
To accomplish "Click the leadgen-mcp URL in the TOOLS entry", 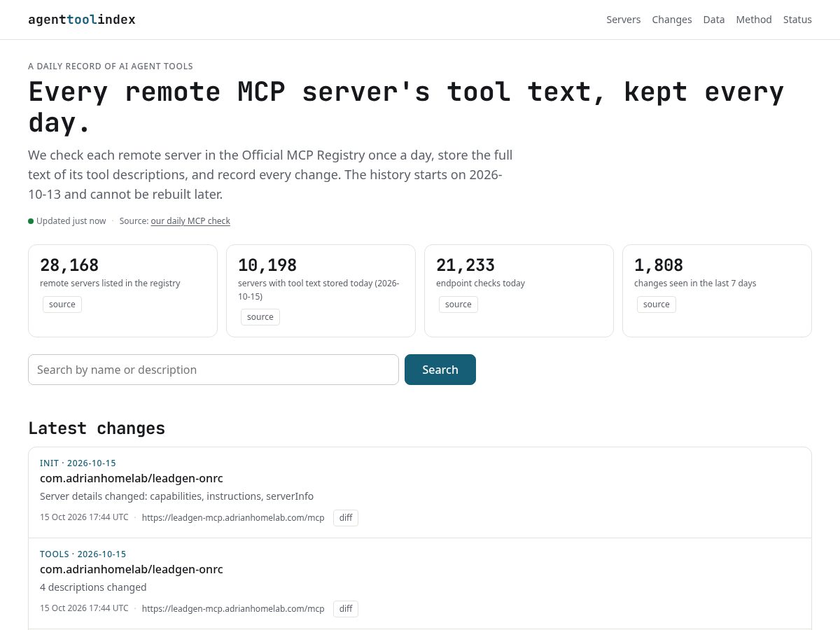I will (x=233, y=609).
